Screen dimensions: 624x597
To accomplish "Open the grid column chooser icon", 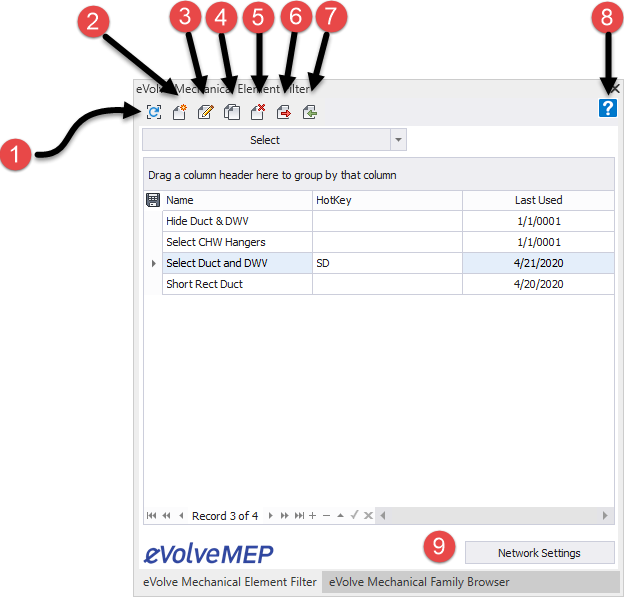I will click(x=153, y=200).
